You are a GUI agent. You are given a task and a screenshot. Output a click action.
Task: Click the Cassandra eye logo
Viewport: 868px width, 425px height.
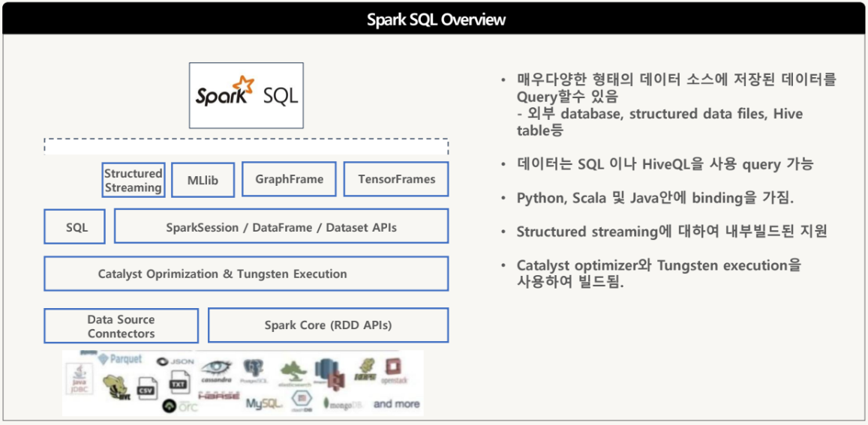(x=216, y=371)
